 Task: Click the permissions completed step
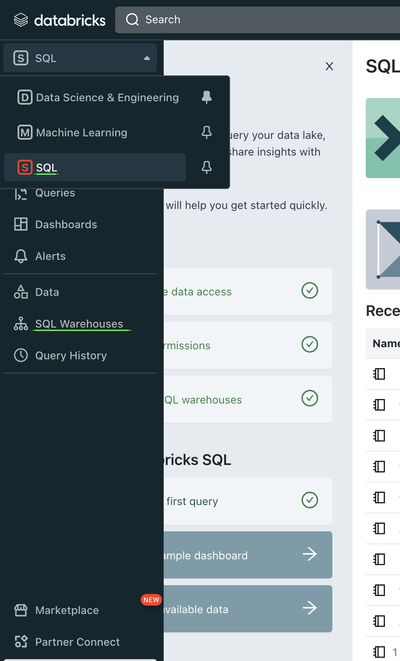point(248,345)
